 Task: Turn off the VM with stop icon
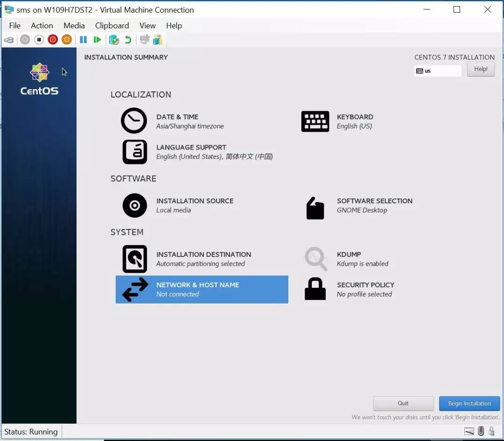tap(39, 40)
